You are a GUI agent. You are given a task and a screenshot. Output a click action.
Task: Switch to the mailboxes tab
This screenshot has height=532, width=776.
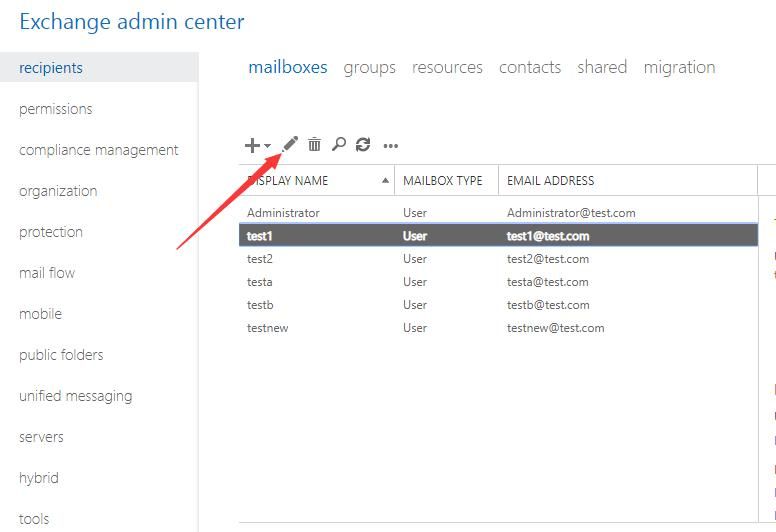tap(288, 67)
